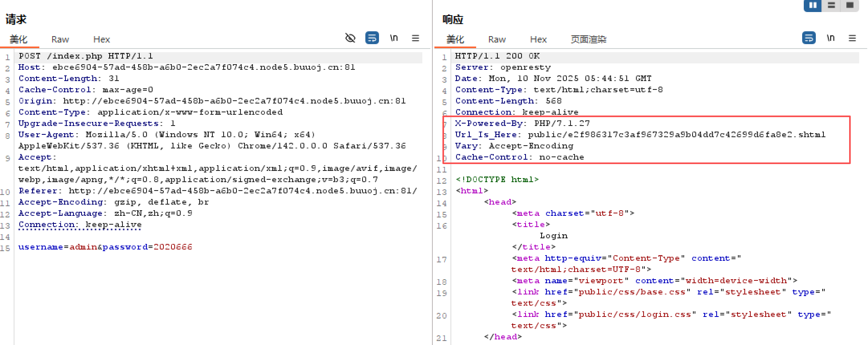Viewport: 868px width, 345px height.
Task: Click the Referer header line
Action: click(218, 191)
